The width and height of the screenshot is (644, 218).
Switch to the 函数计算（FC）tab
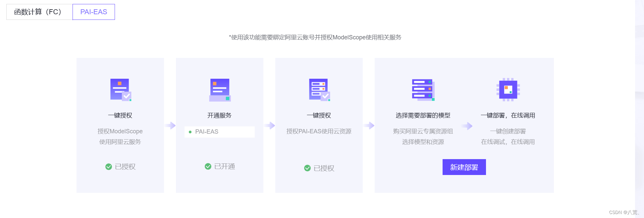(39, 12)
